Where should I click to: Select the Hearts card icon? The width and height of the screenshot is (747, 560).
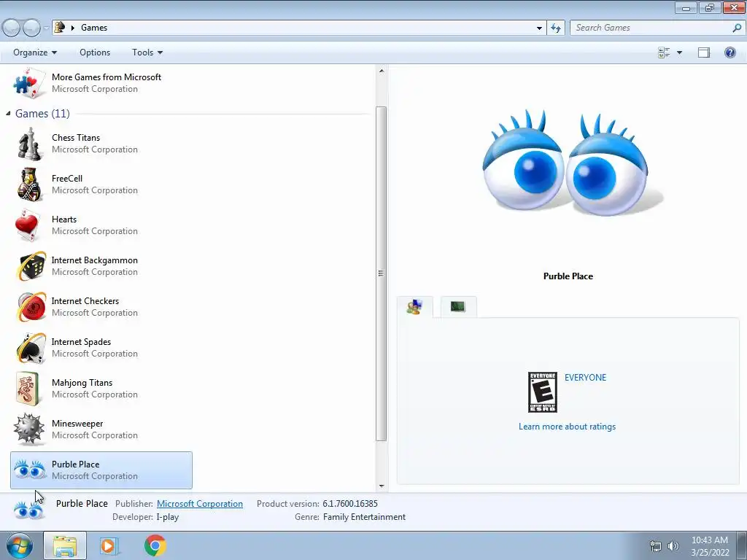pyautogui.click(x=28, y=225)
